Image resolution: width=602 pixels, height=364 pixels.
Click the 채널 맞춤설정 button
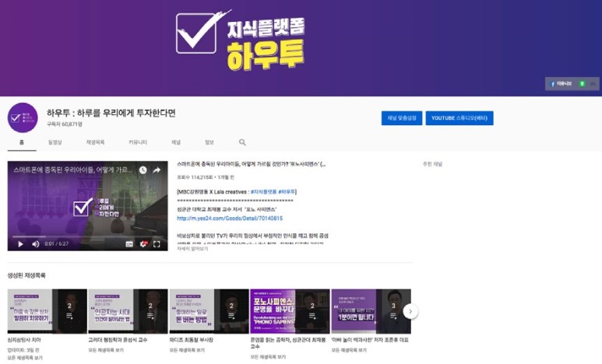[x=401, y=118]
